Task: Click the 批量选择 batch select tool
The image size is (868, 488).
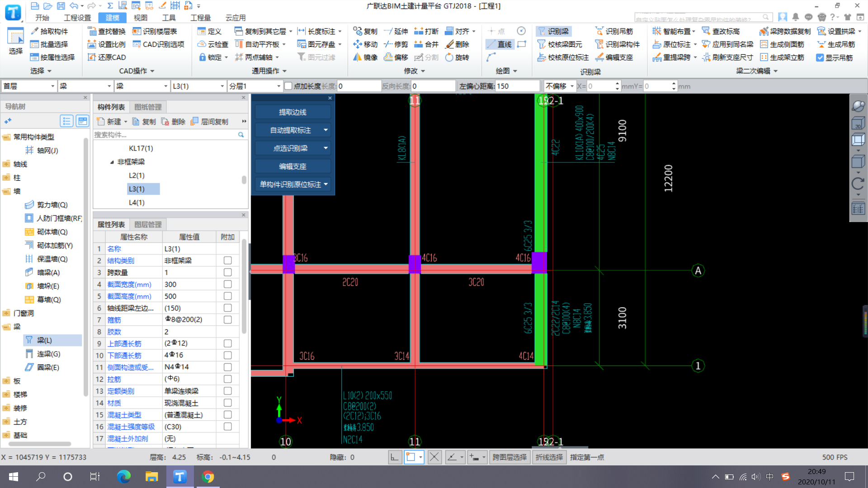Action: tap(49, 44)
